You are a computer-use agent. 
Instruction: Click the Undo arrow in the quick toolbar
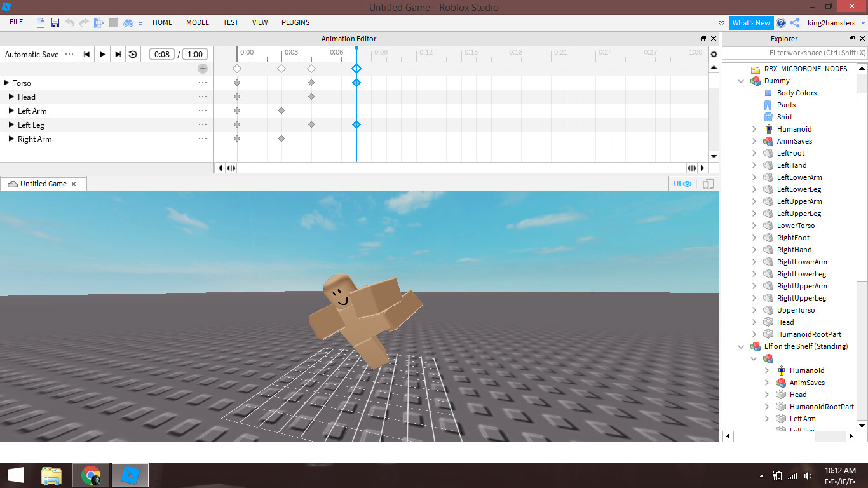click(x=69, y=23)
